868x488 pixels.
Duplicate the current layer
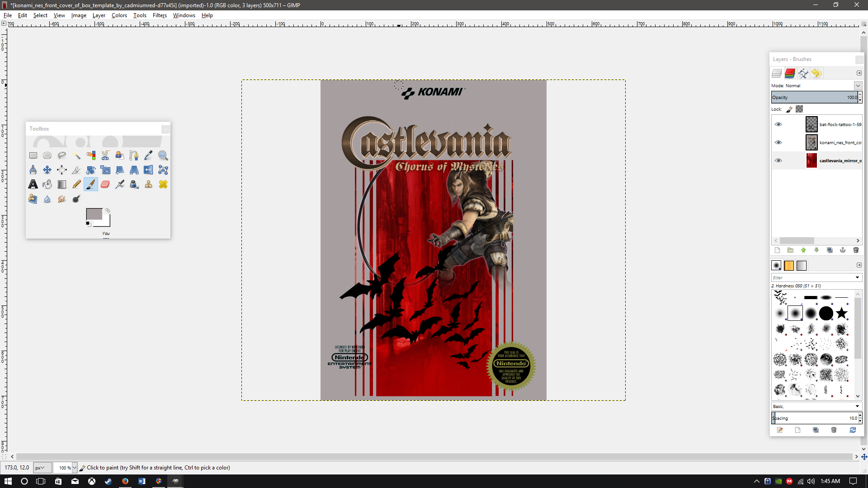pos(830,250)
